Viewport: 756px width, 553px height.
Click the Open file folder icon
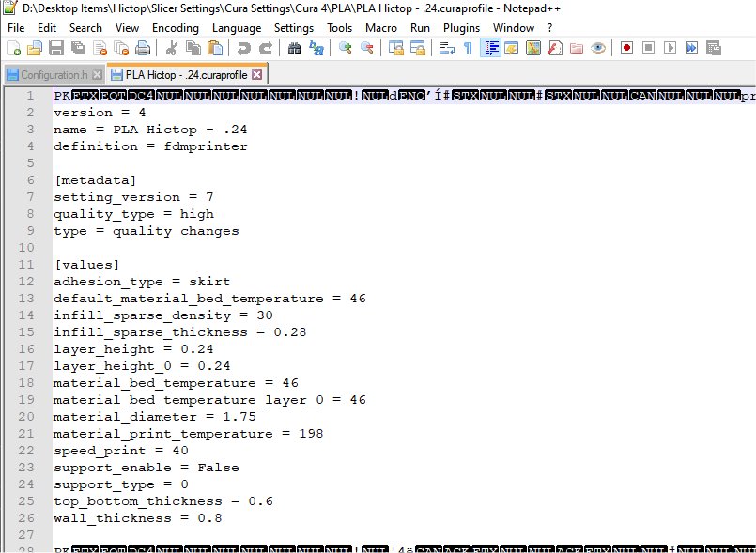point(35,48)
